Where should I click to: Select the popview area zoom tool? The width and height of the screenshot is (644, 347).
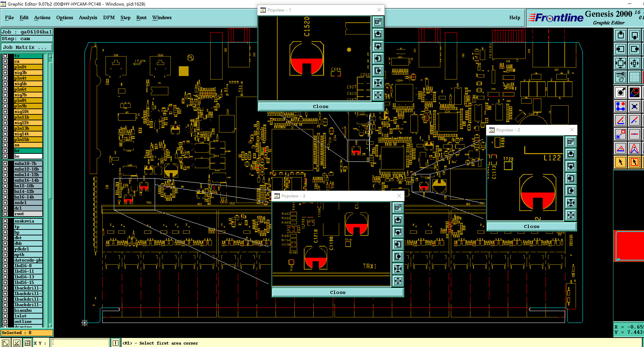click(635, 92)
